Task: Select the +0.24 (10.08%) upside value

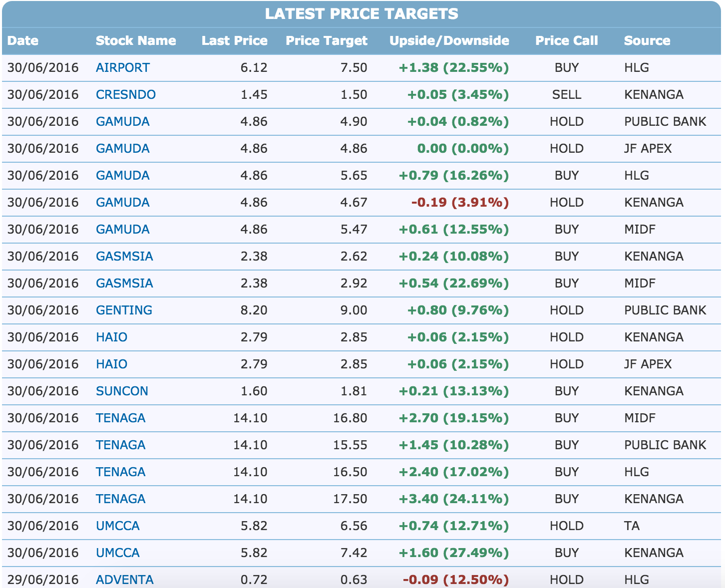Action: pyautogui.click(x=454, y=257)
